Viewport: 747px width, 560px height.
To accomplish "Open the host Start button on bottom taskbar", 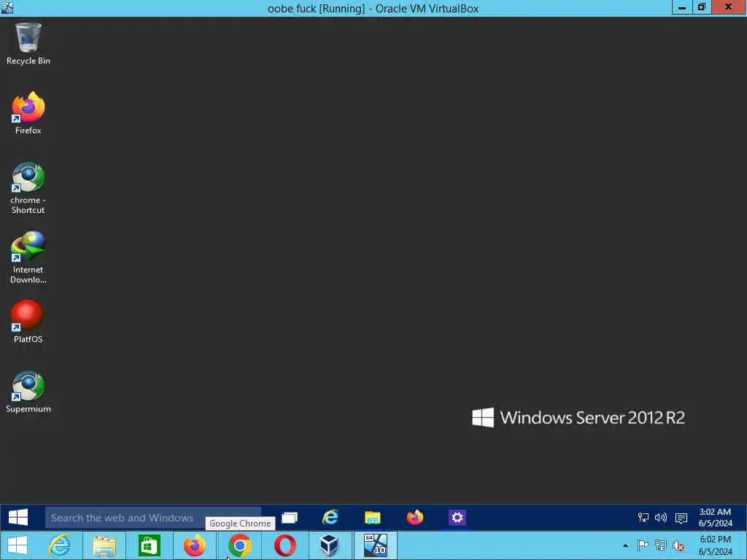I will [18, 545].
